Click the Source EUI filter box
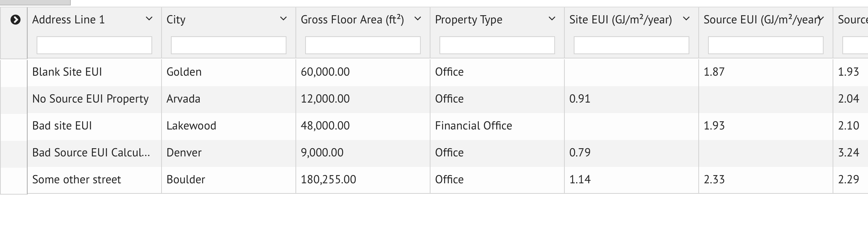Screen dimensions: 868x234 click(766, 45)
